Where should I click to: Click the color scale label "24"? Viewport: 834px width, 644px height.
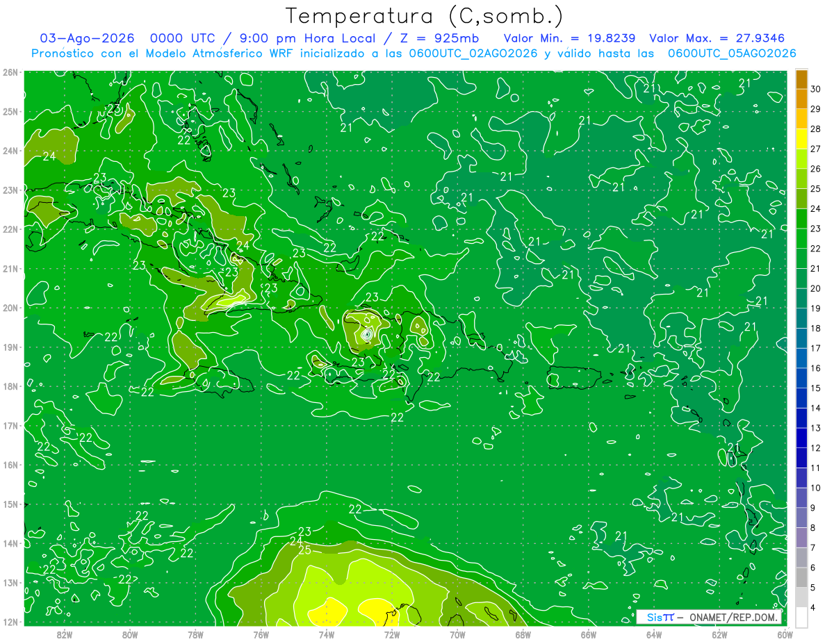[x=816, y=208]
